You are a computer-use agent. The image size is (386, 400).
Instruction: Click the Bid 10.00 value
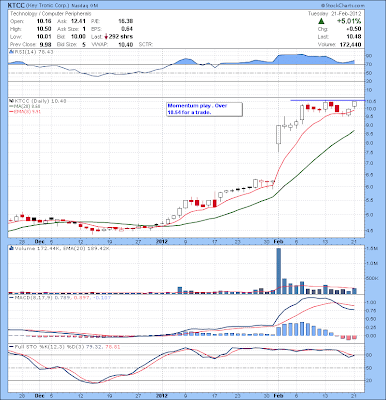79,37
